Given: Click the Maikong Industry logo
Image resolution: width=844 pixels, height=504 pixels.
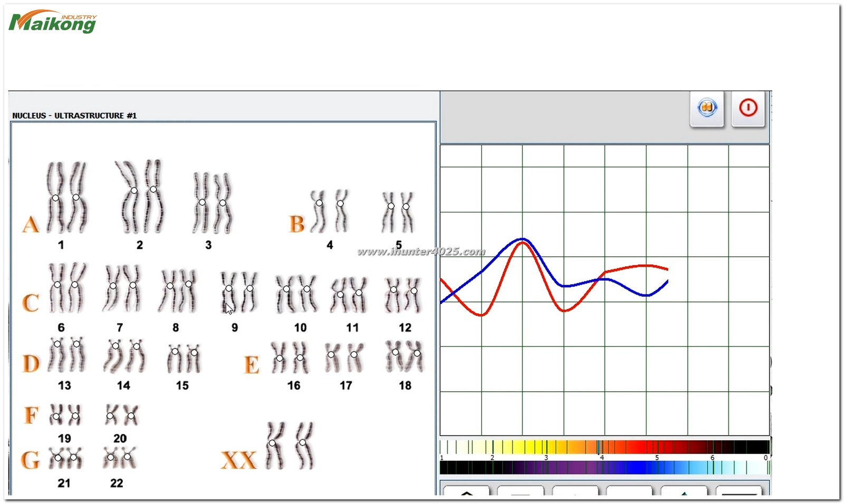Looking at the screenshot, I should tap(53, 22).
